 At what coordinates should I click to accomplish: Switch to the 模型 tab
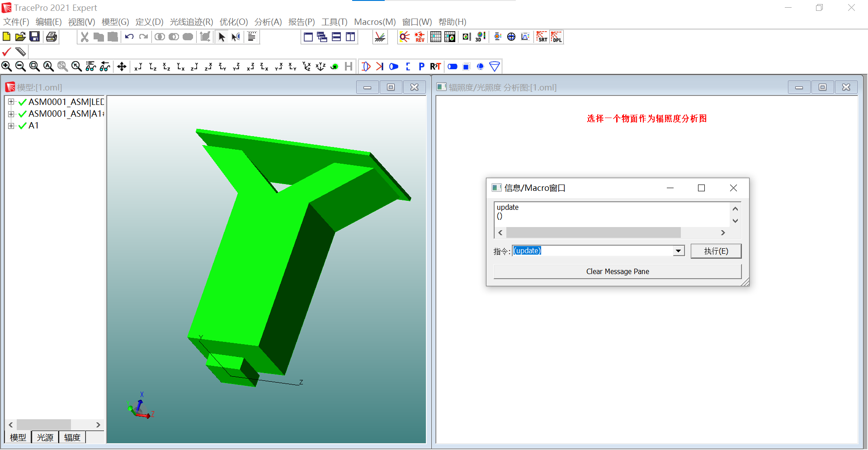(18, 437)
